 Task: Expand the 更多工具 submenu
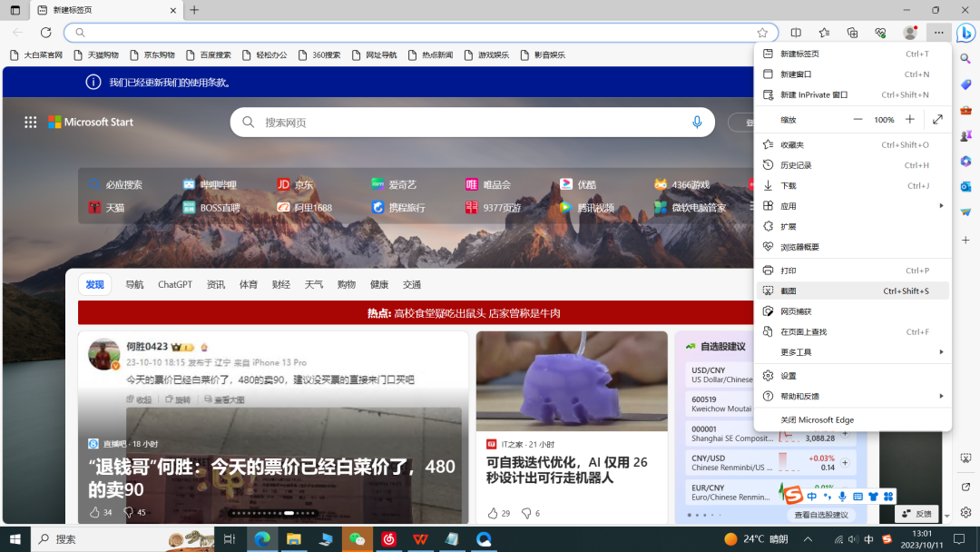pos(852,352)
